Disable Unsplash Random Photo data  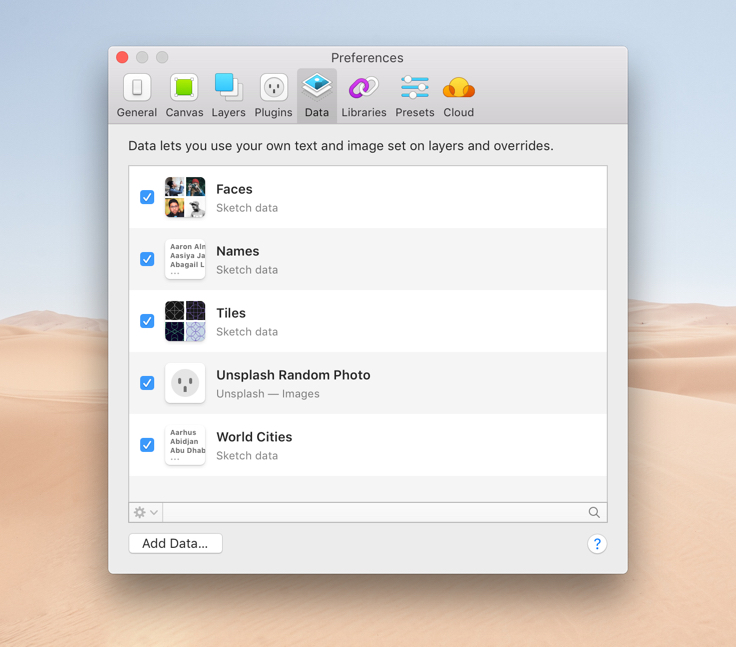pos(147,383)
